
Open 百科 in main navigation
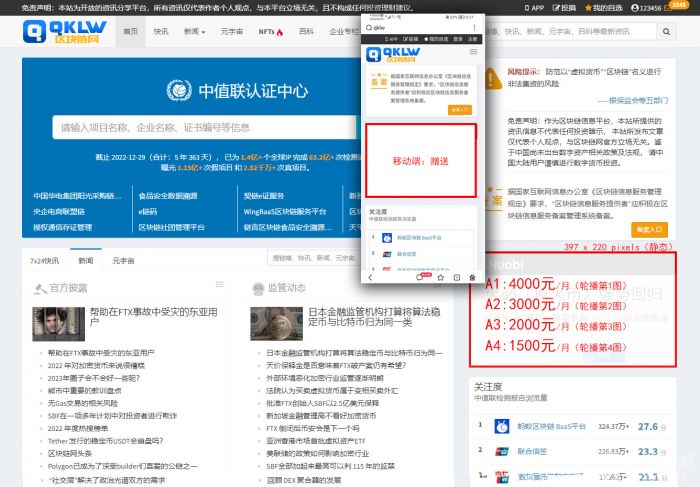tap(306, 32)
